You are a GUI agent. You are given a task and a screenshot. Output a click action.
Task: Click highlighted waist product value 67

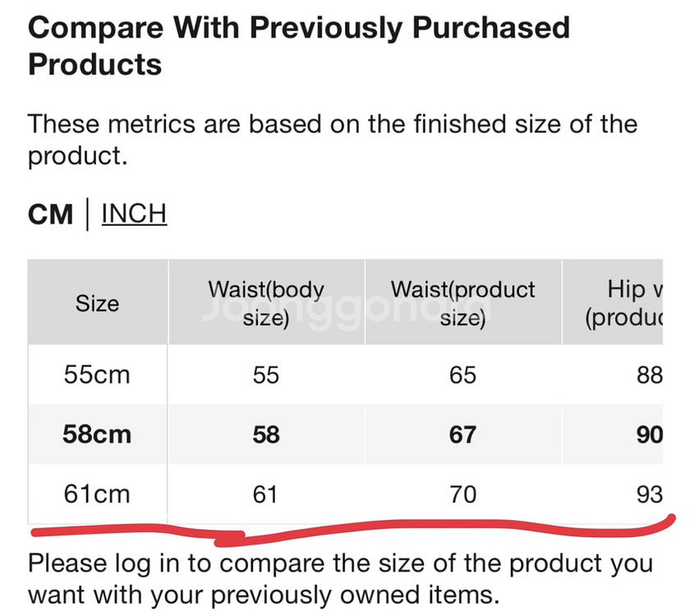[x=462, y=434]
